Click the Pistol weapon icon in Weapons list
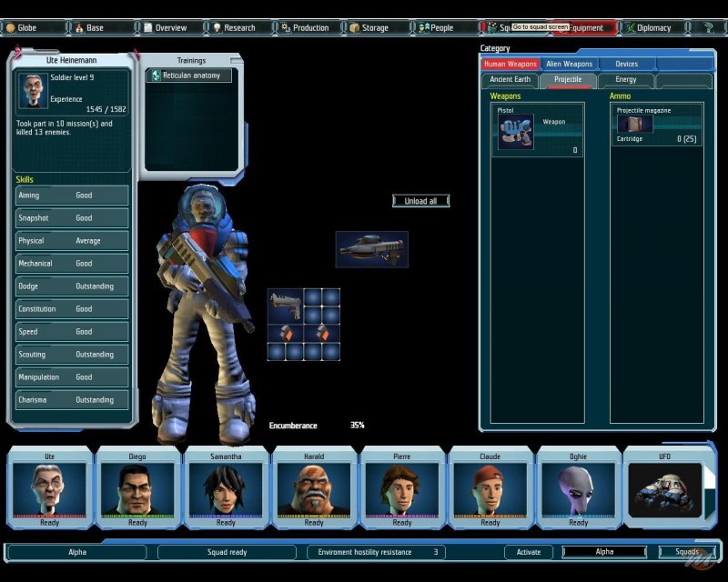Image resolution: width=728 pixels, height=582 pixels. [x=516, y=132]
